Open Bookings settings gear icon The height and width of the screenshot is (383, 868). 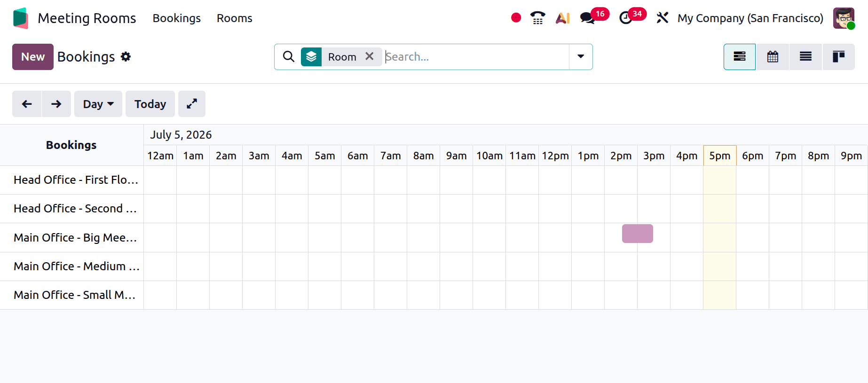point(126,57)
